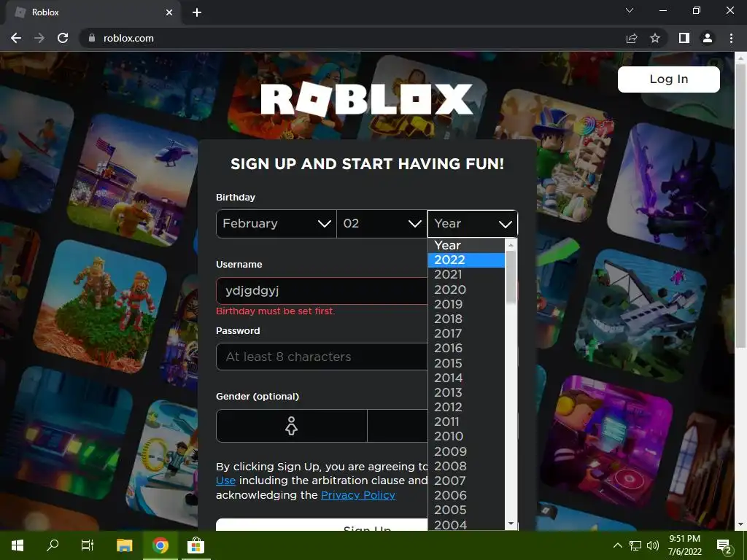The height and width of the screenshot is (560, 747).
Task: Open a new browser tab
Action: pyautogui.click(x=197, y=12)
